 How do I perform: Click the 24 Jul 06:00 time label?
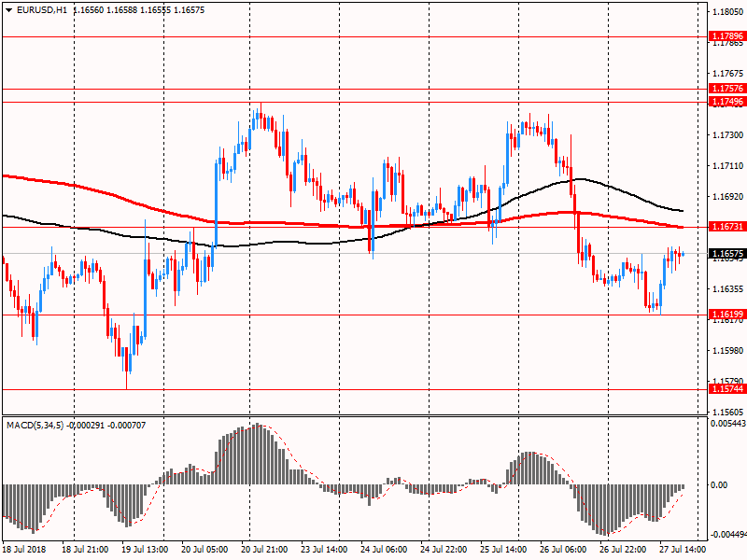384,550
